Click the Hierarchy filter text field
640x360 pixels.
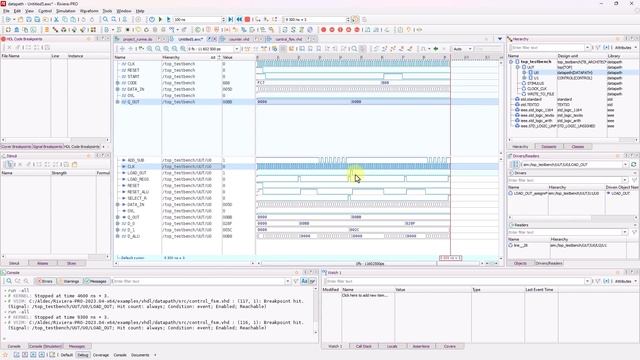click(x=548, y=48)
